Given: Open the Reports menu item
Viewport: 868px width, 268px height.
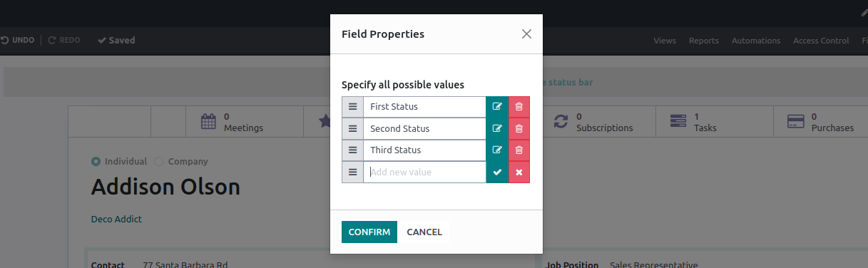Looking at the screenshot, I should coord(704,41).
